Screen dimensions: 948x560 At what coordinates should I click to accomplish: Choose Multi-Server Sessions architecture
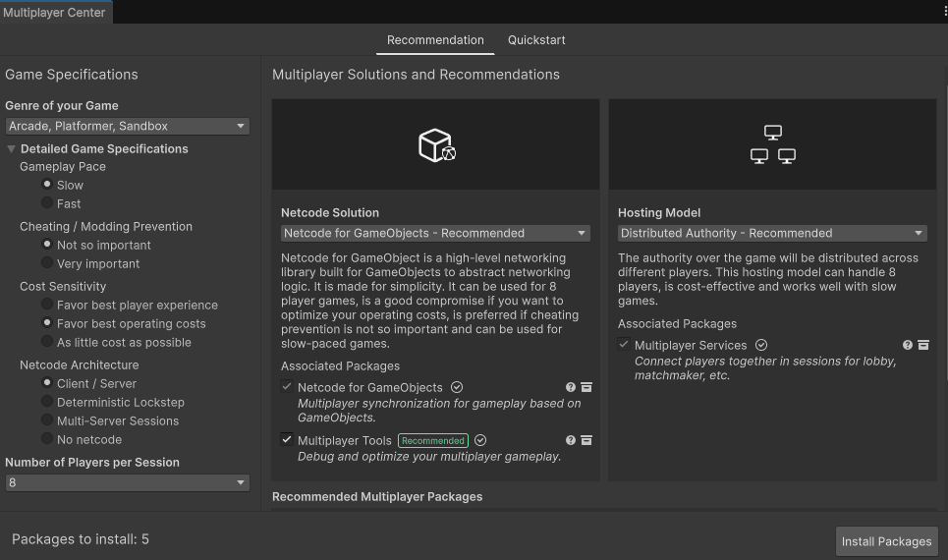(47, 420)
